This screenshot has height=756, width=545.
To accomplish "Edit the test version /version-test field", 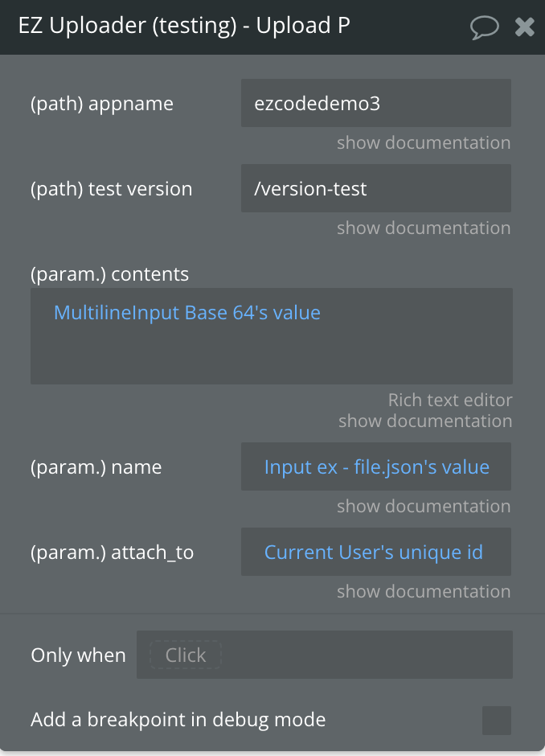I will tap(376, 188).
